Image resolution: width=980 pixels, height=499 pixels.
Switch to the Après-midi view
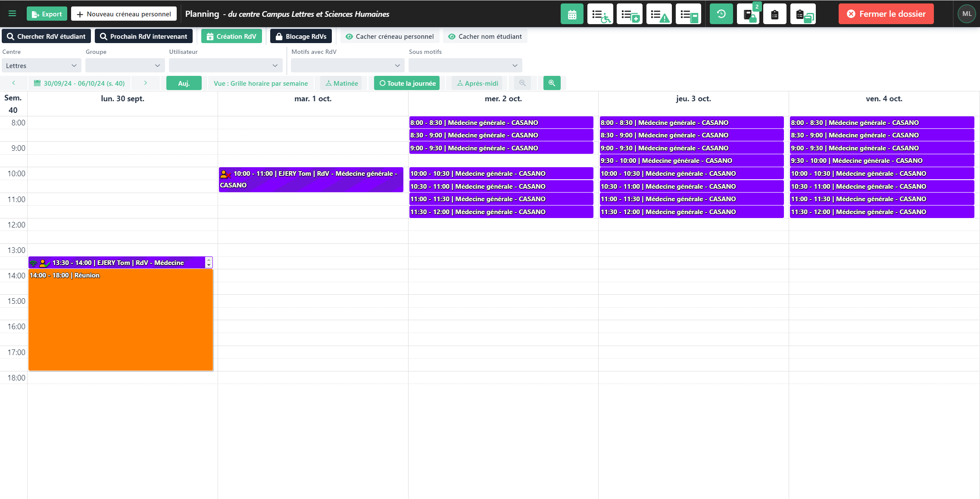(x=477, y=83)
